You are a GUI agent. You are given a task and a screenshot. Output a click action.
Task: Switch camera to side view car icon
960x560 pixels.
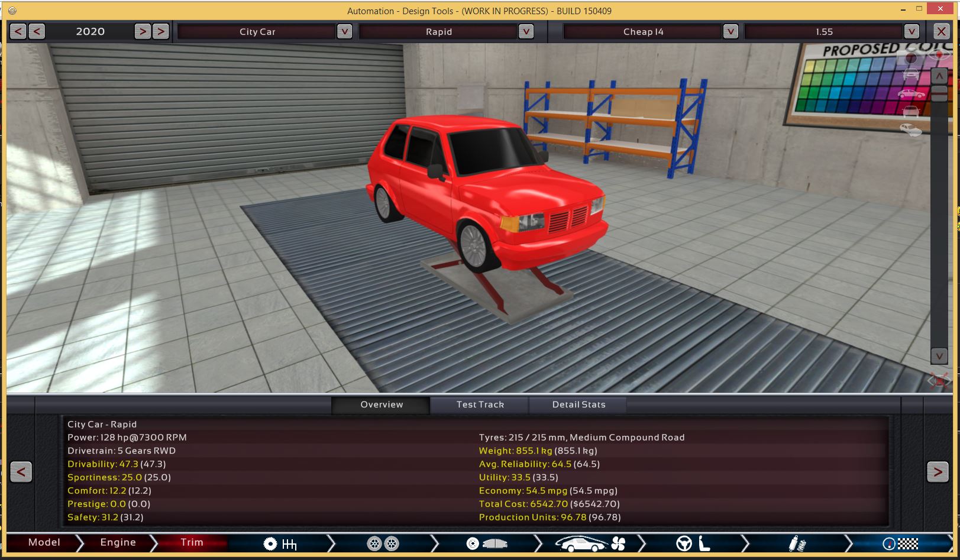pos(911,93)
